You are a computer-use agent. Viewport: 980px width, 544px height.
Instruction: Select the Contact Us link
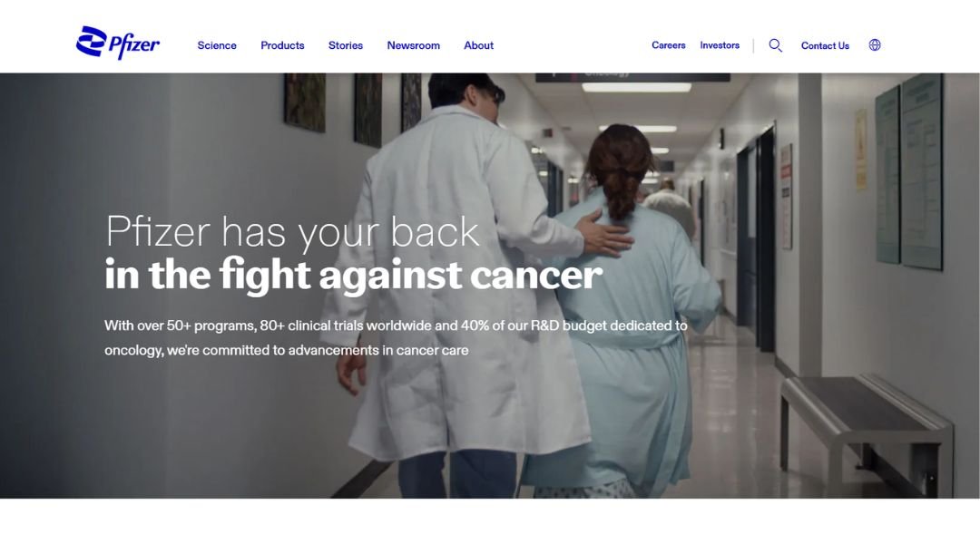point(825,45)
